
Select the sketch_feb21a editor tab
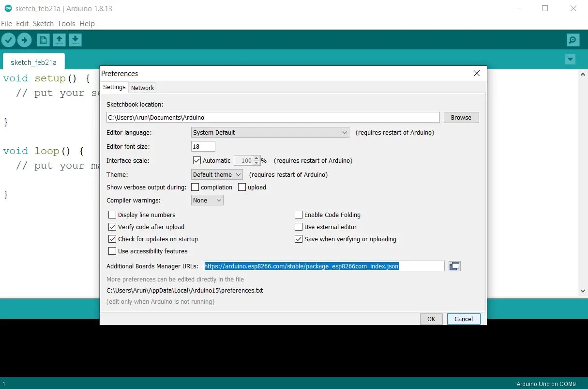coord(33,62)
